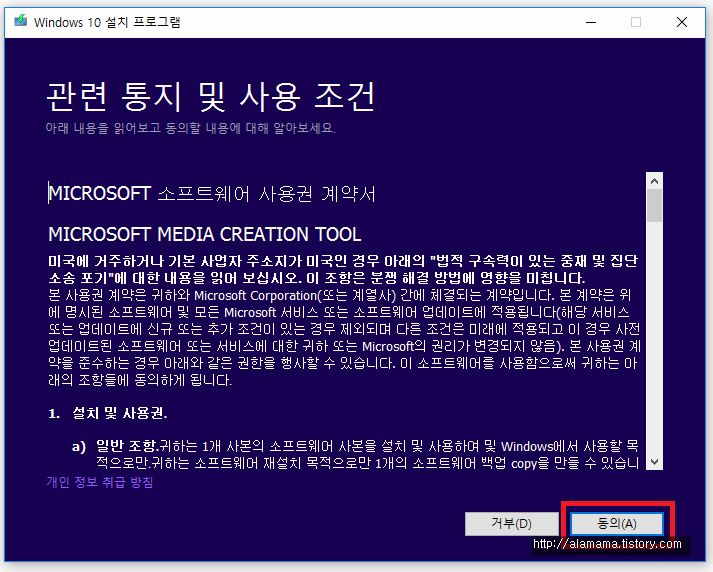Click the license scrollbar up arrow

654,181
